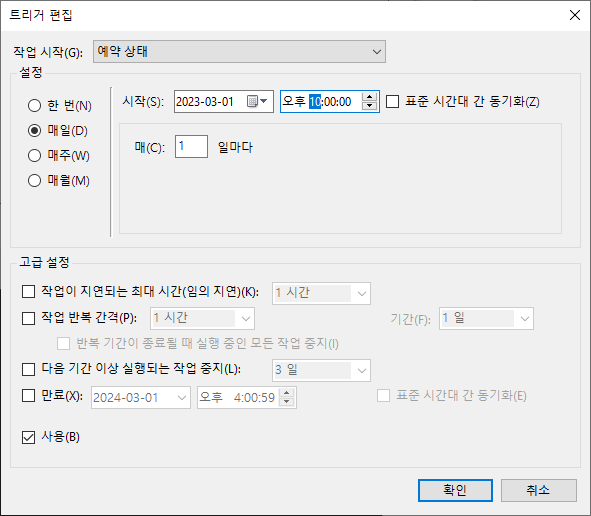This screenshot has height=516, width=591.
Task: Click the 일마다 label text
Action: [235, 147]
